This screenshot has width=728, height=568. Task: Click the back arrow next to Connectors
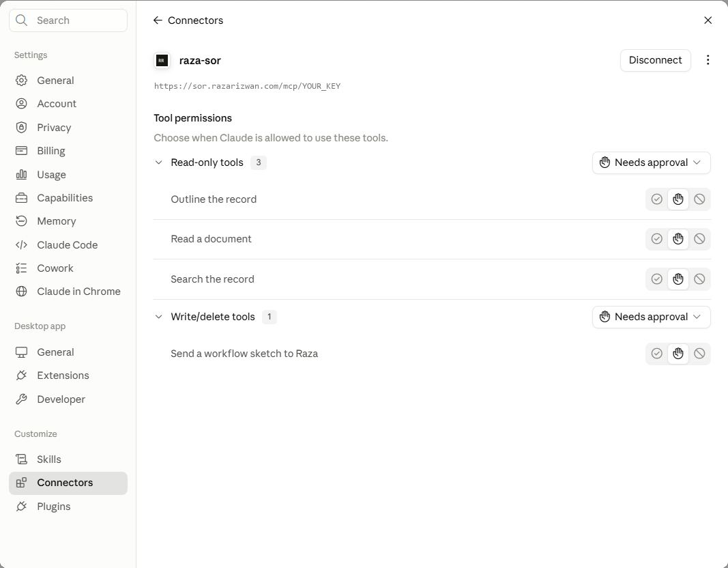(x=158, y=20)
